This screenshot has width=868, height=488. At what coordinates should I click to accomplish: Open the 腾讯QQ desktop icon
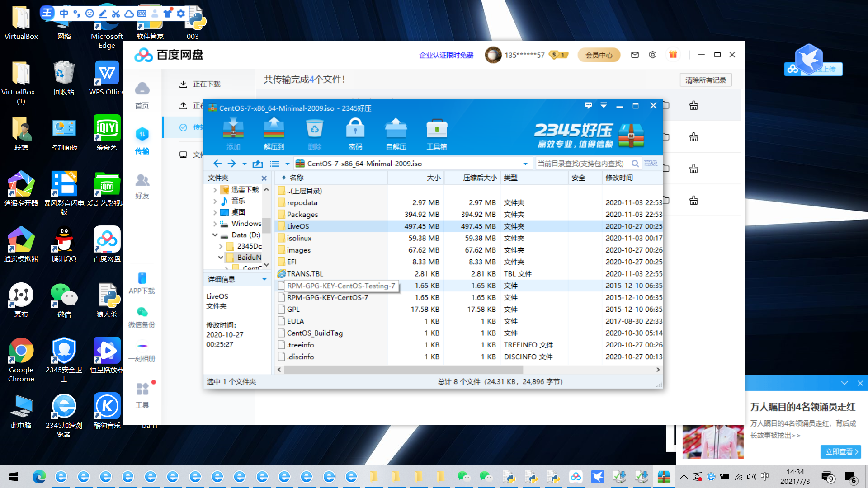click(x=64, y=244)
